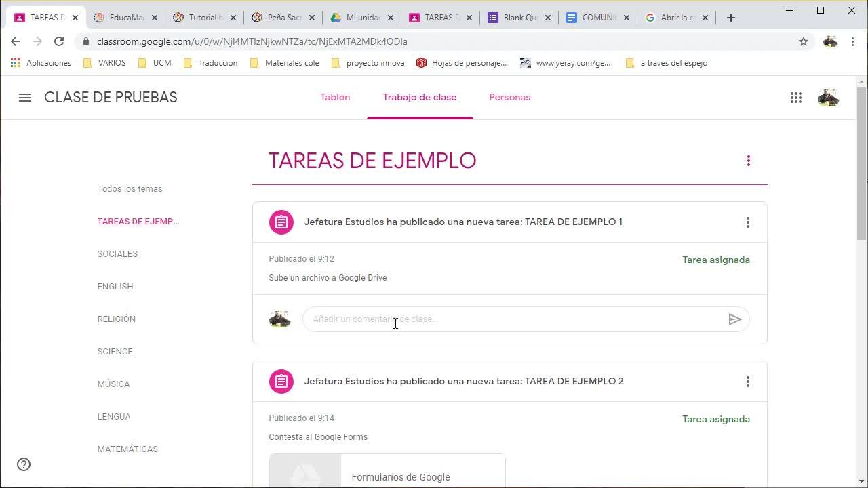
Task: Open the Hojas de personaje bookmark
Action: click(x=462, y=63)
